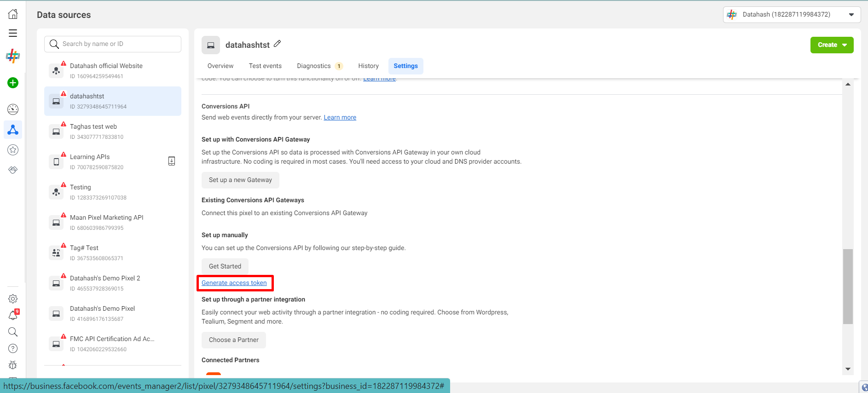Switch to the Overview tab
868x393 pixels.
(x=220, y=66)
